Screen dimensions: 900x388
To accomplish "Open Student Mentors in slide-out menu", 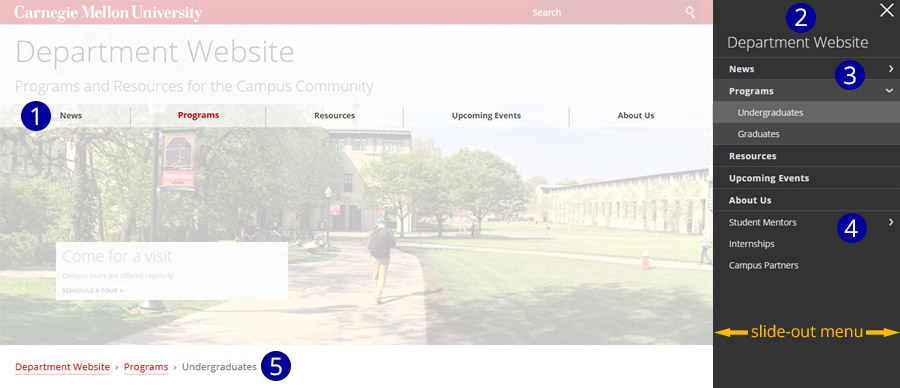I will click(762, 222).
